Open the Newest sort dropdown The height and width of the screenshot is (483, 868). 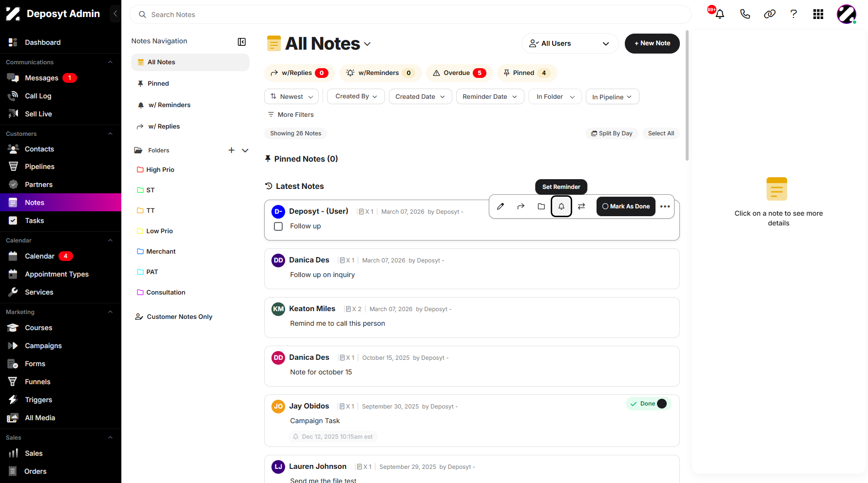(x=291, y=96)
